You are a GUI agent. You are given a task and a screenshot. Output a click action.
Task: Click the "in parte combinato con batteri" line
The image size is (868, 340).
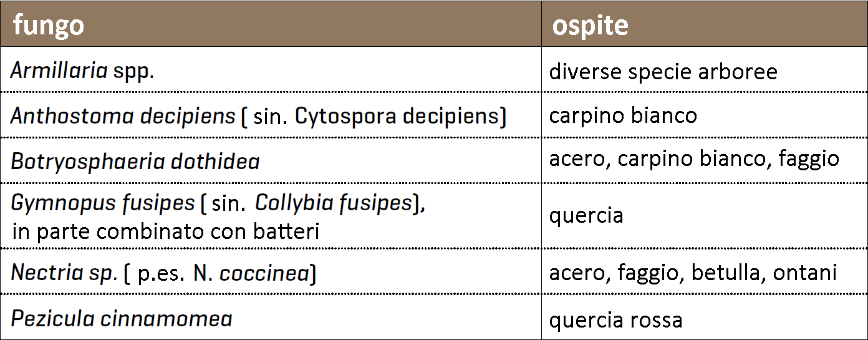pyautogui.click(x=165, y=231)
